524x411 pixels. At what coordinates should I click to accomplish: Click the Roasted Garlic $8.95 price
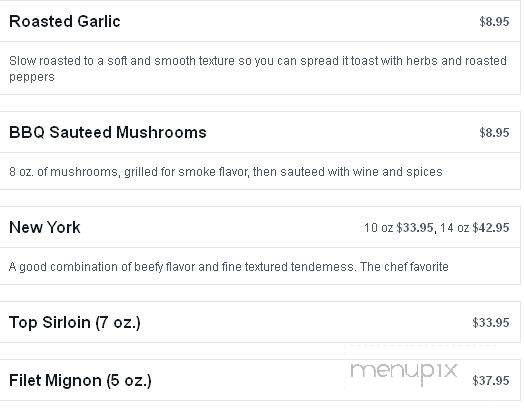(494, 22)
